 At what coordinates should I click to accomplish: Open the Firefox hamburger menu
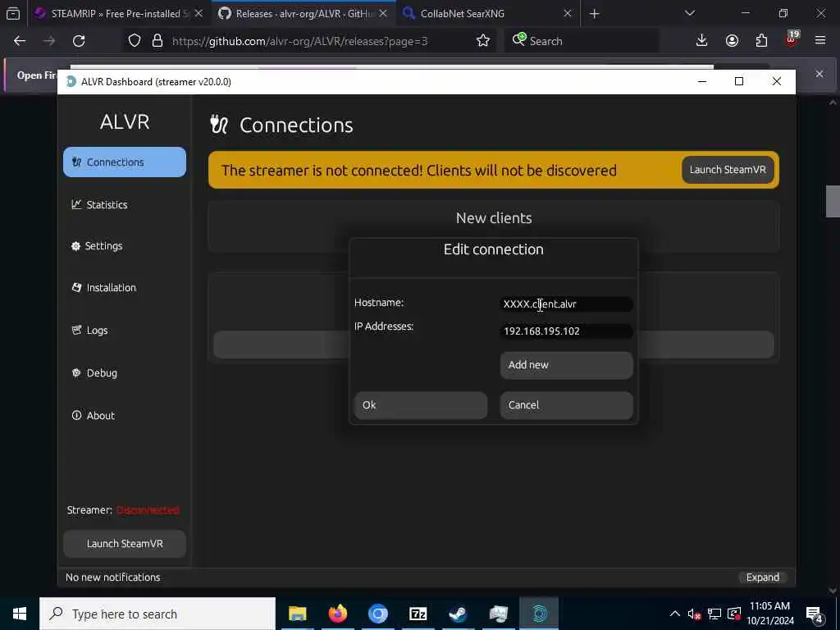820,40
